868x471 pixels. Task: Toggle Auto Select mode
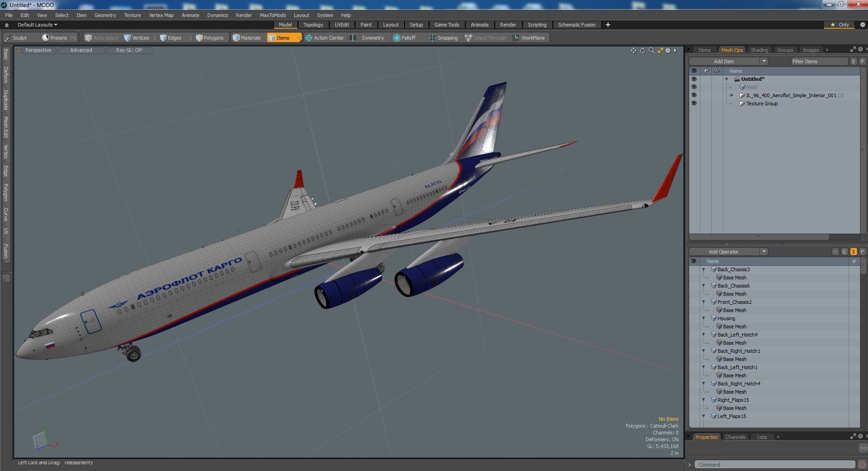102,38
